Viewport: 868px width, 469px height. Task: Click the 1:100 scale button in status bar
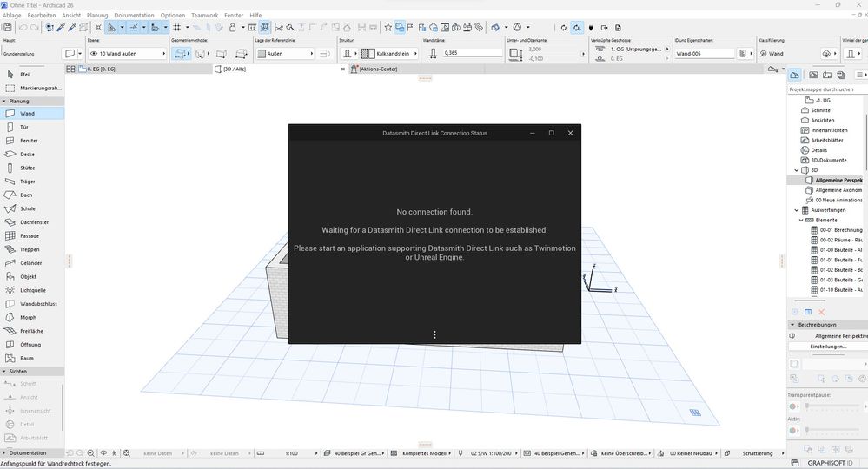coord(291,453)
